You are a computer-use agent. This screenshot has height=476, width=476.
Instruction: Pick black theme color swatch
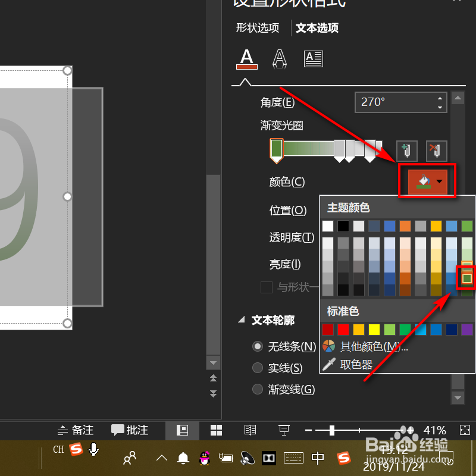click(x=343, y=226)
